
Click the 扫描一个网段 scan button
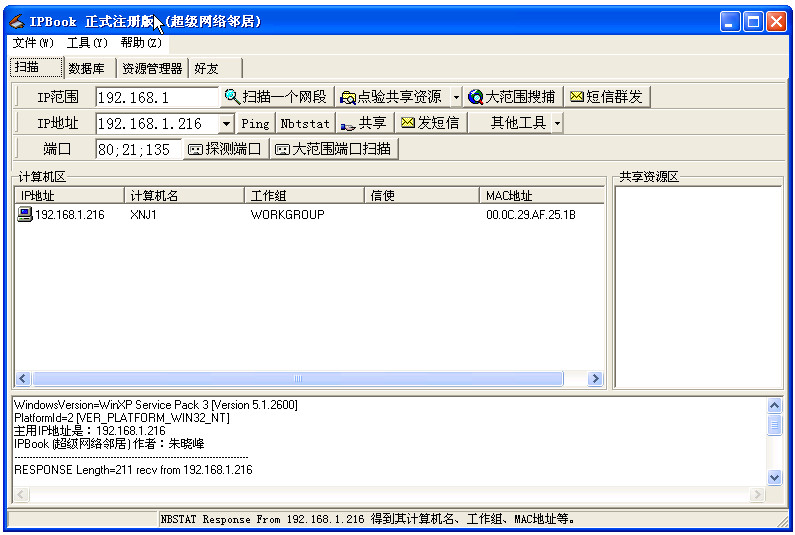pyautogui.click(x=276, y=96)
